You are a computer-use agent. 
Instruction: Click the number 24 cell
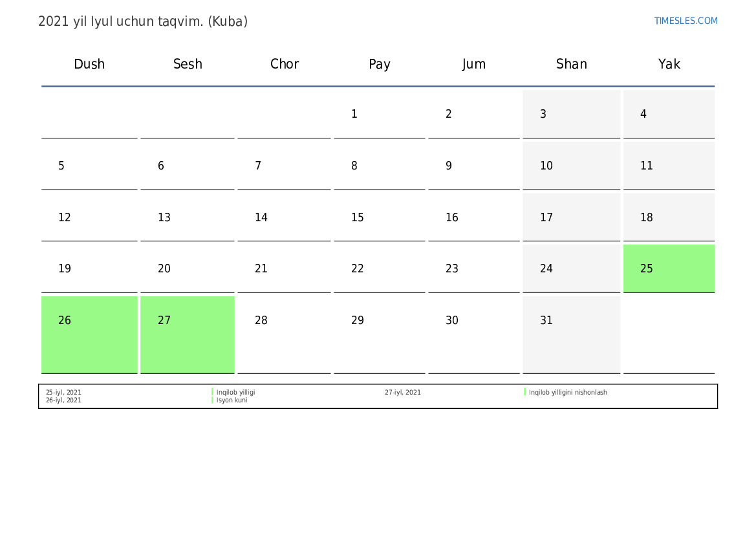571,268
